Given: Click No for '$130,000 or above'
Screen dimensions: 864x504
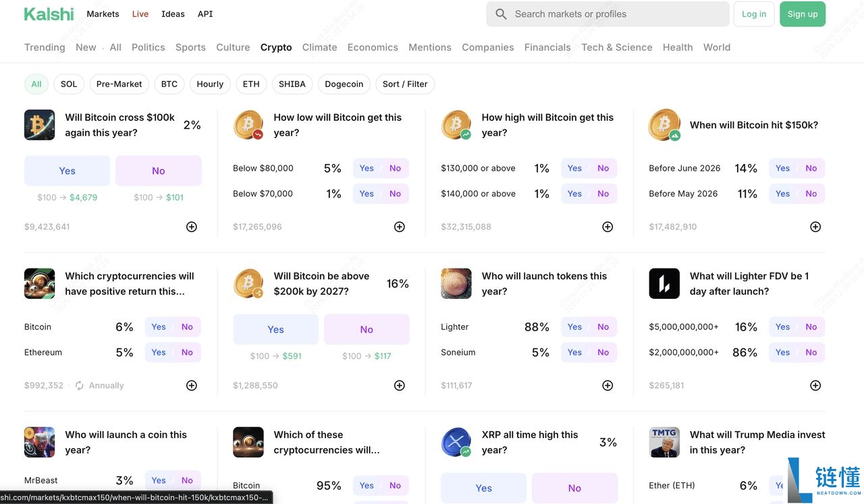Looking at the screenshot, I should [x=603, y=168].
